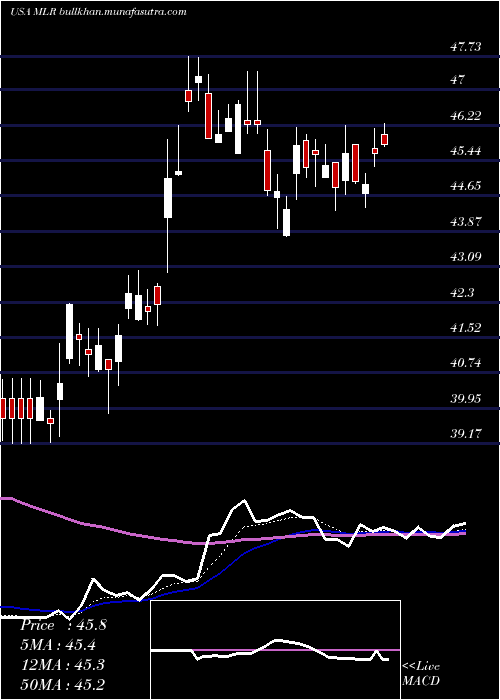This screenshot has height=700, width=500.
Task: Click the 43.87 price axis label
Action: [x=466, y=221]
